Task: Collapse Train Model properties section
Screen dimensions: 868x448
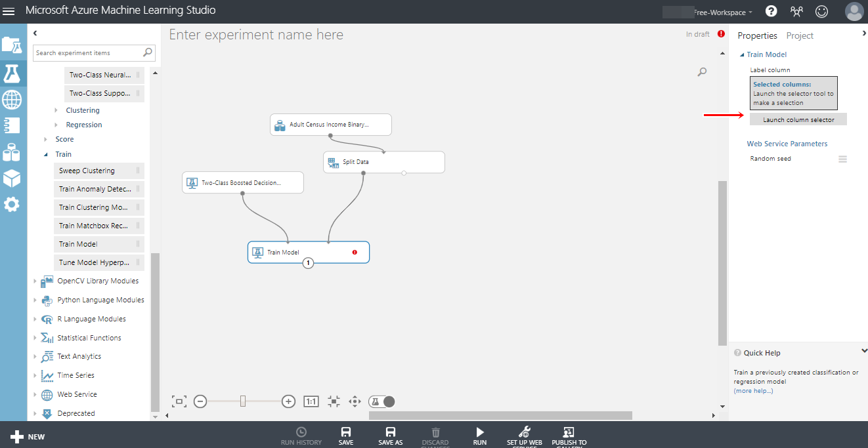Action: 743,55
